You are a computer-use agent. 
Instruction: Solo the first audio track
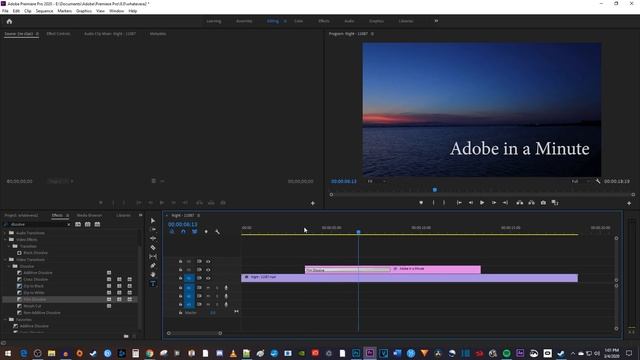(217, 288)
